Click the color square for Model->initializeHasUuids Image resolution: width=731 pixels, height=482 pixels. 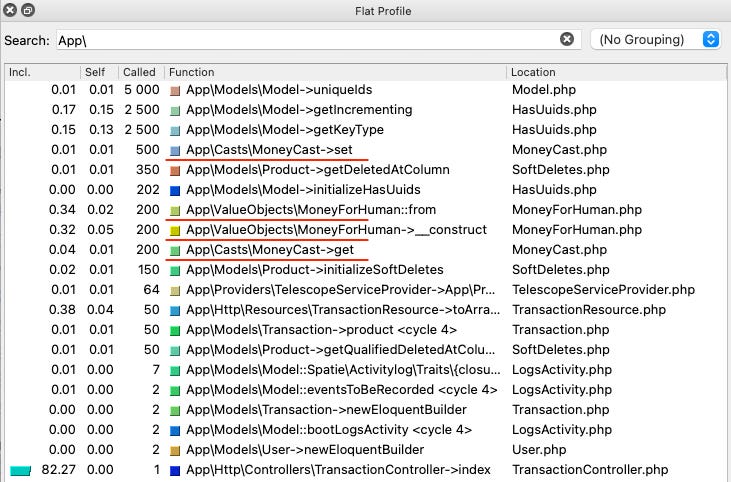click(175, 190)
